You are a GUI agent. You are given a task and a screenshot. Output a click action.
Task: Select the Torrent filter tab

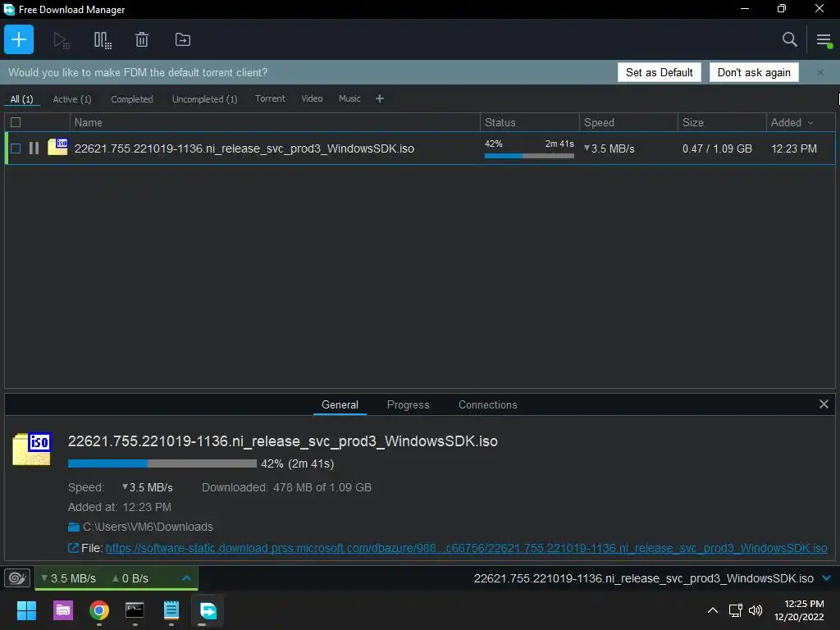point(270,98)
